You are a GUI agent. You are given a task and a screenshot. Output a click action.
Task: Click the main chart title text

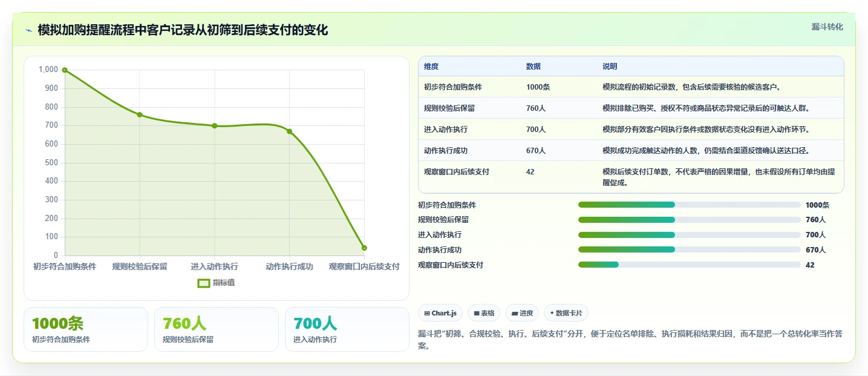coord(183,30)
